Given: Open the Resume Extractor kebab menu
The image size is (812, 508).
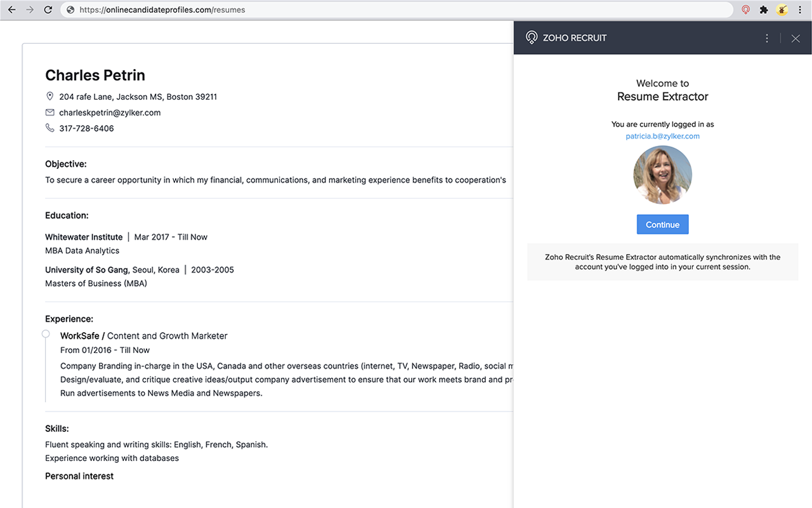Looking at the screenshot, I should coord(766,38).
